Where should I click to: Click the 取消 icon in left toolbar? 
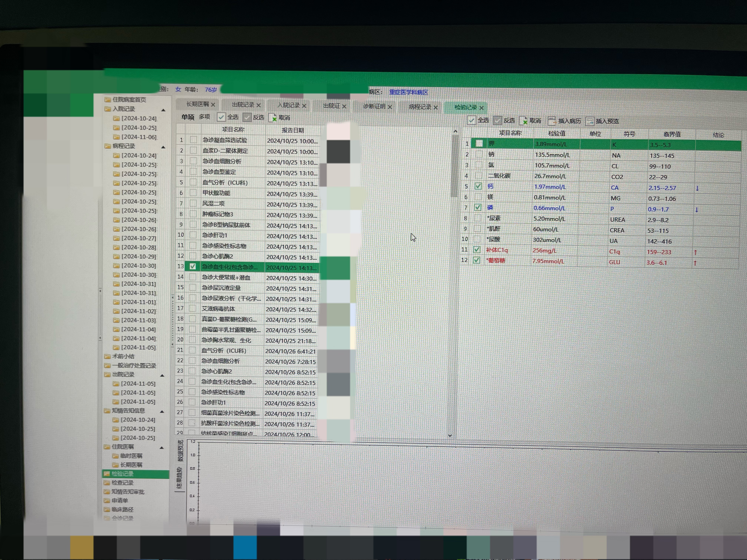(x=273, y=117)
